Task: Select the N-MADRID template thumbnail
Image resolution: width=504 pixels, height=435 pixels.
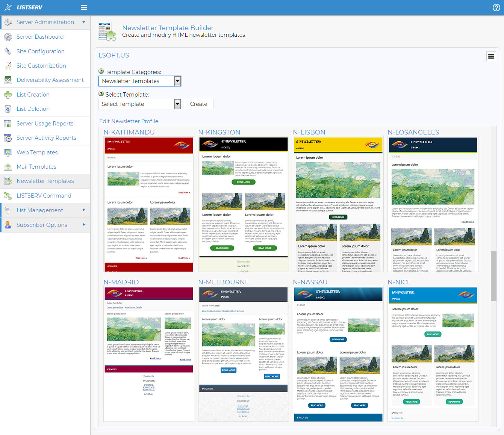Action: click(x=149, y=354)
